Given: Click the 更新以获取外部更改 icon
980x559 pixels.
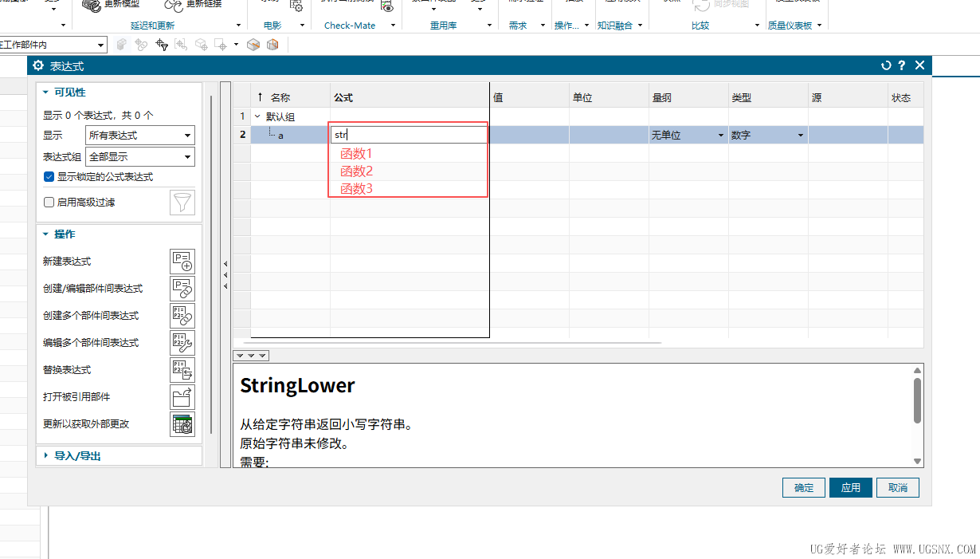Looking at the screenshot, I should 182,424.
